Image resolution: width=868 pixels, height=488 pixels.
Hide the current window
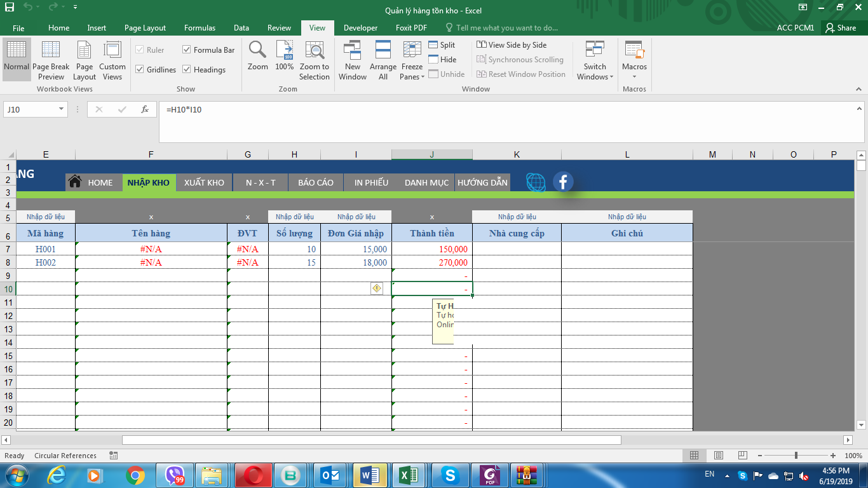pos(442,60)
